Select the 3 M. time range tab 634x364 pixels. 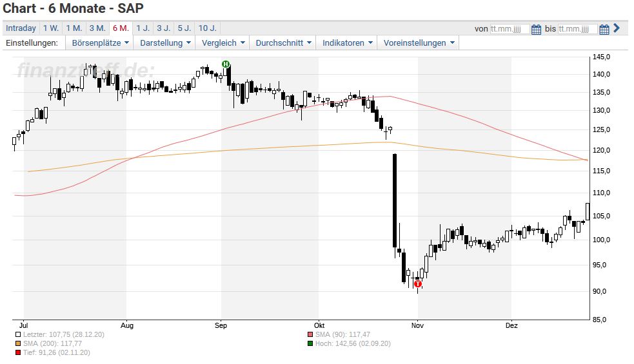97,28
